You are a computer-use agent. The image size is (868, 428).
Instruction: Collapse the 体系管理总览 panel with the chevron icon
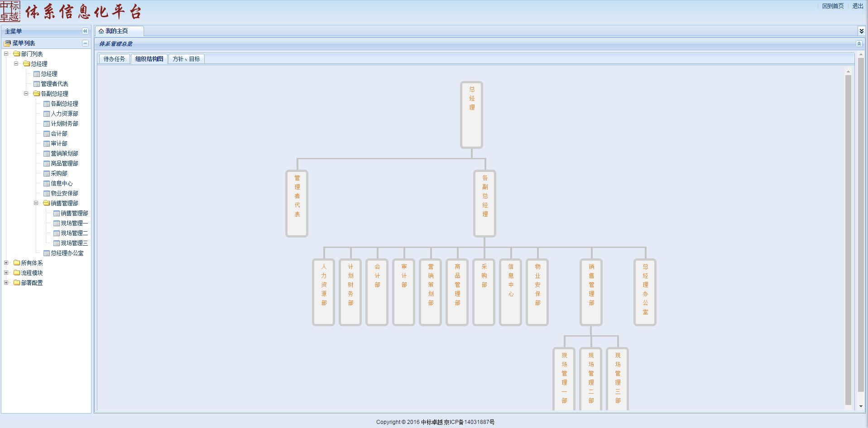858,44
